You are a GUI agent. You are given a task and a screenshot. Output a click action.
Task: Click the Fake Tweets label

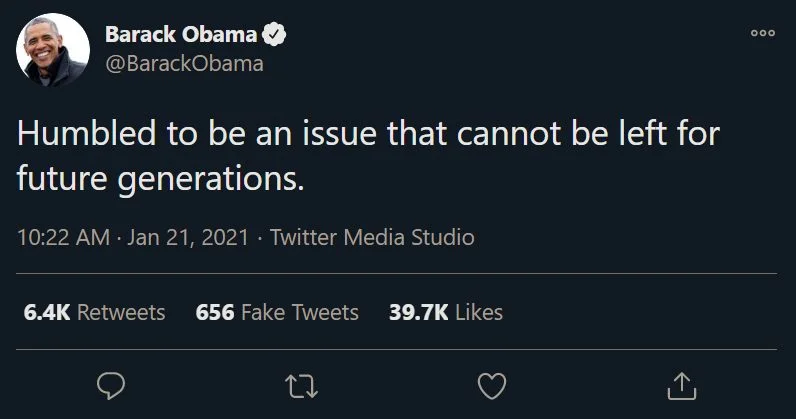click(x=299, y=312)
